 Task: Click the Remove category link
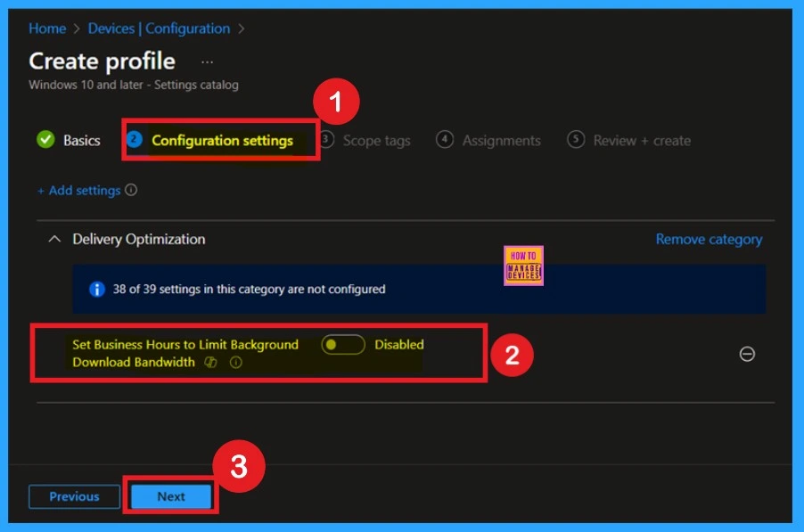(x=709, y=240)
